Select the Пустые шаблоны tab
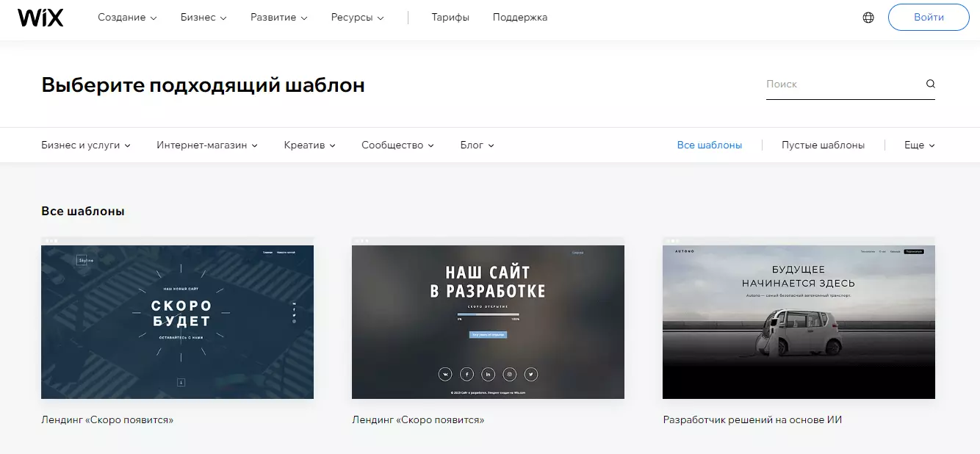Viewport: 980px width, 454px height. tap(823, 145)
